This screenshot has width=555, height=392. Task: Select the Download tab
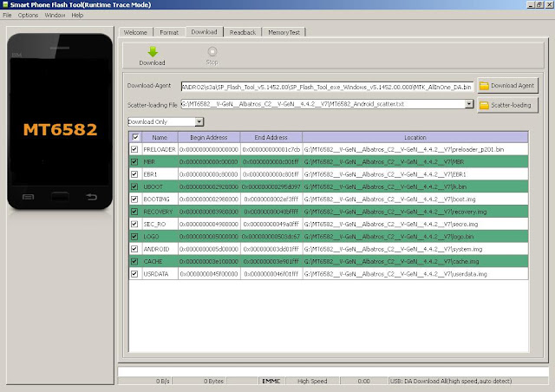[x=205, y=32]
